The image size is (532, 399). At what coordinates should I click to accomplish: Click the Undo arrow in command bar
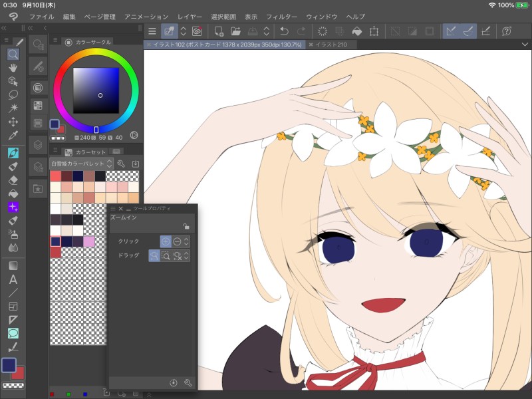click(284, 31)
